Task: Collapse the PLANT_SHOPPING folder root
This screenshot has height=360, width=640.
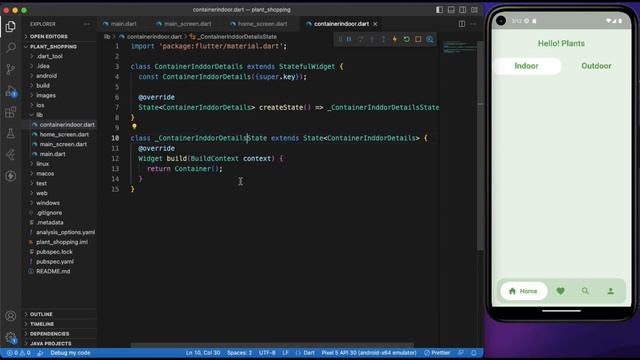Action: tap(60, 47)
